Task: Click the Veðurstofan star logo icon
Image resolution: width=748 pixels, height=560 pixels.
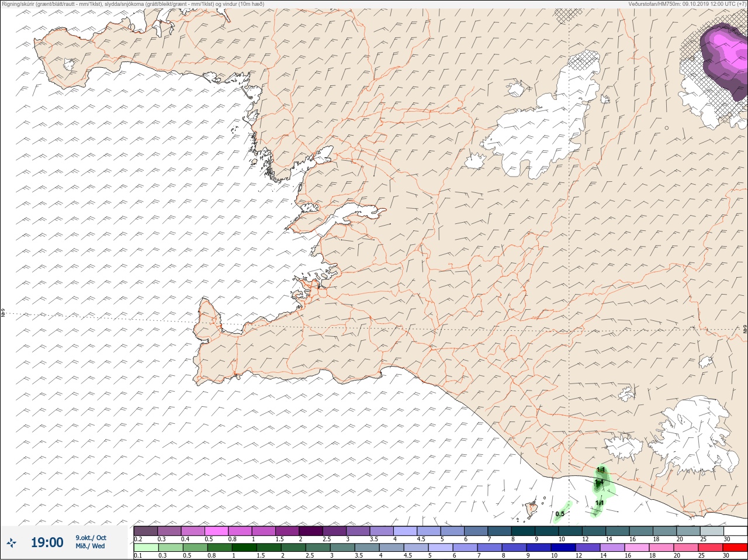Action: tap(12, 543)
